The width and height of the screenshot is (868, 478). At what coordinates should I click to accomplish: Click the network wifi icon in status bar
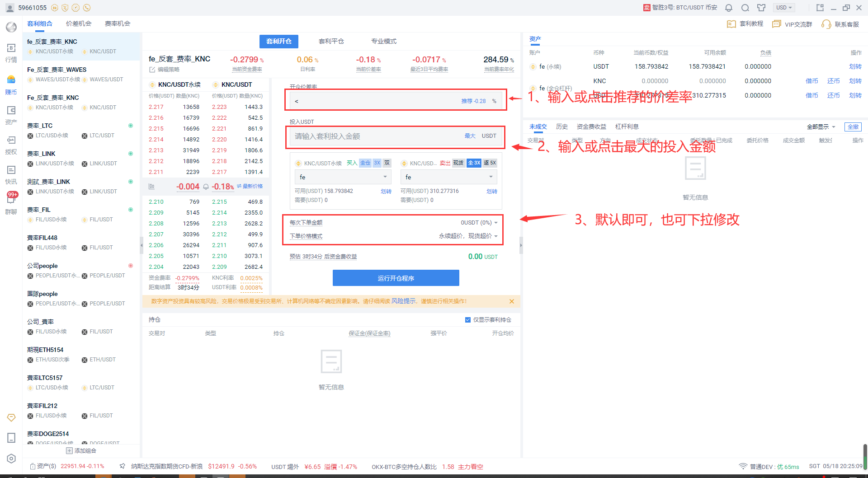point(743,466)
